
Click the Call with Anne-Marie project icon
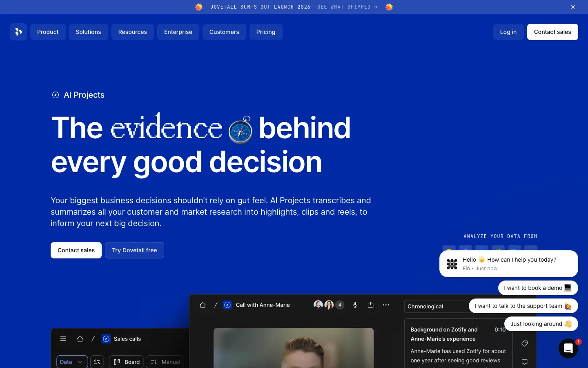227,305
